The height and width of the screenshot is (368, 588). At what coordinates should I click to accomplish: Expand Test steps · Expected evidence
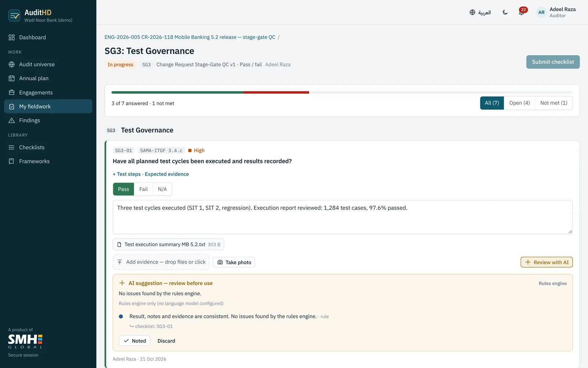pos(151,174)
